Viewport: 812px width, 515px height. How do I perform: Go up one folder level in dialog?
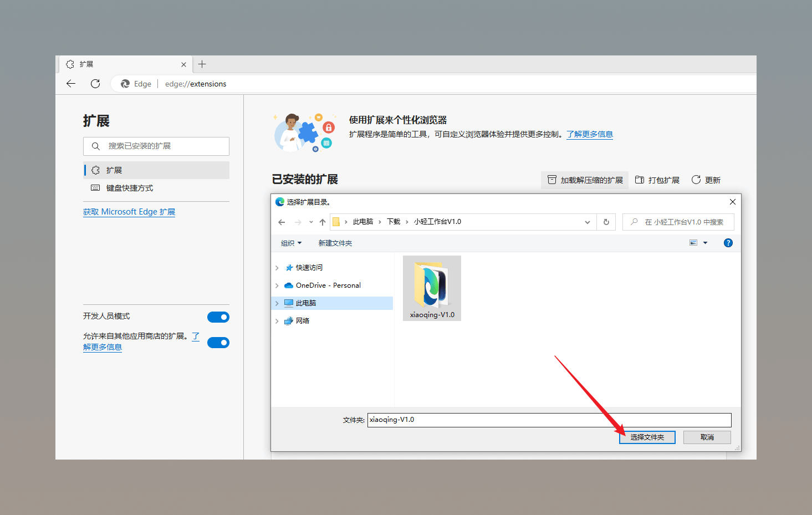(323, 222)
